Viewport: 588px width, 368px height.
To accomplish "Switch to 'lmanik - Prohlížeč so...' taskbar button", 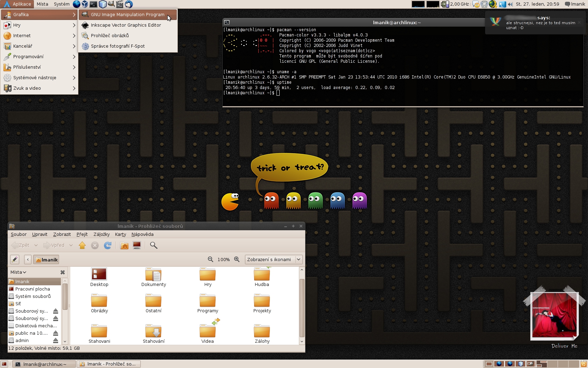I will point(109,364).
